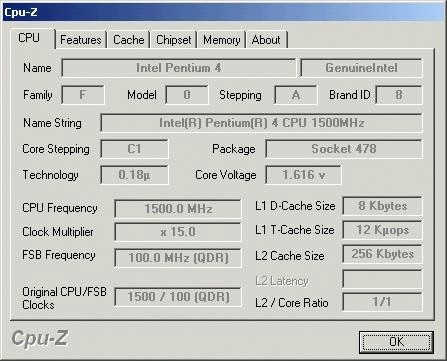The height and width of the screenshot is (361, 447).
Task: Click the Family field showing F
Action: [83, 95]
